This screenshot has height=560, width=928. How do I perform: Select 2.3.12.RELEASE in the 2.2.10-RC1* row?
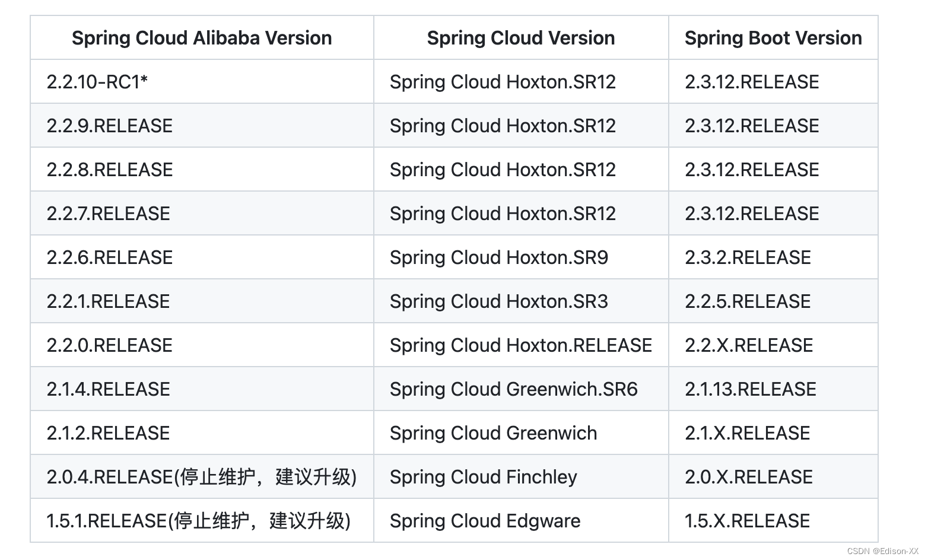coord(773,82)
